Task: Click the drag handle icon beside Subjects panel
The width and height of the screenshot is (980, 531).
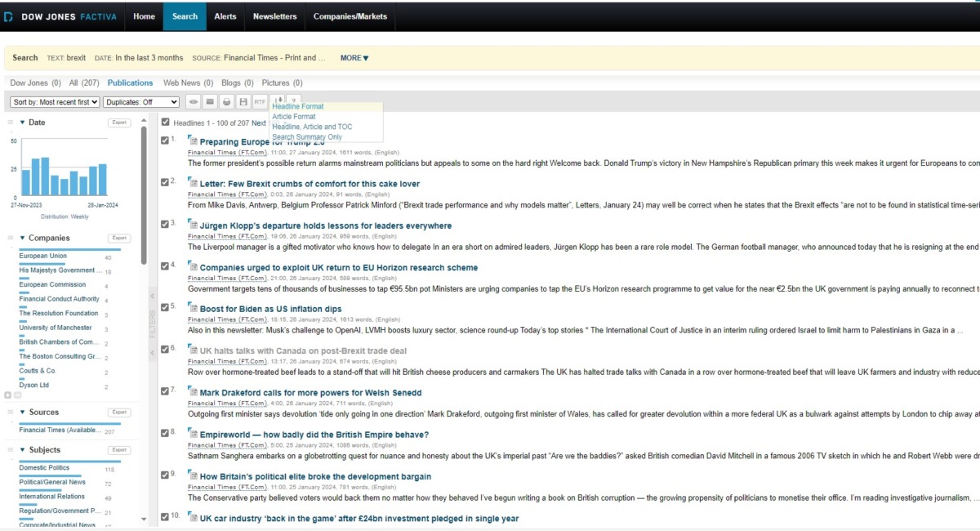Action: click(x=10, y=450)
